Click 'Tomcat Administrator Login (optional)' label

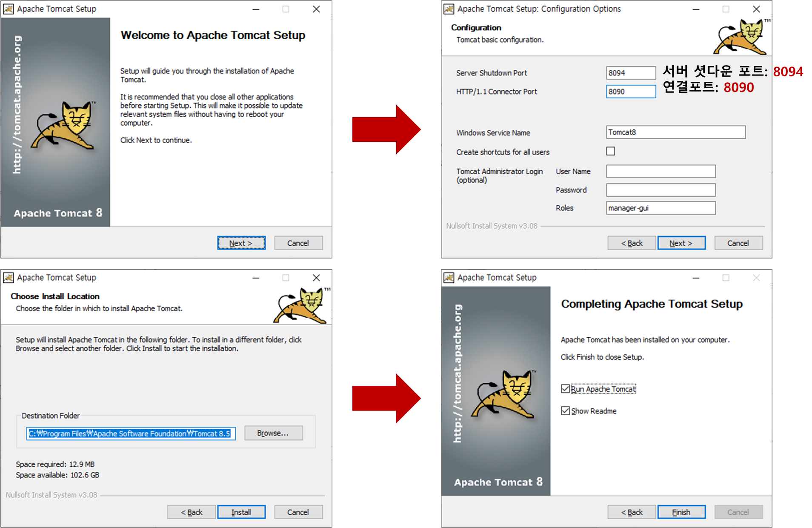click(500, 175)
